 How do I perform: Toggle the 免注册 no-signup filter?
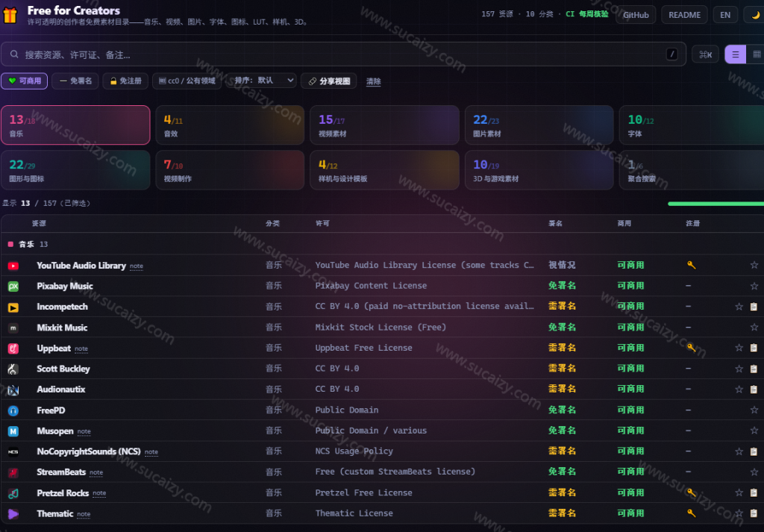coord(125,81)
